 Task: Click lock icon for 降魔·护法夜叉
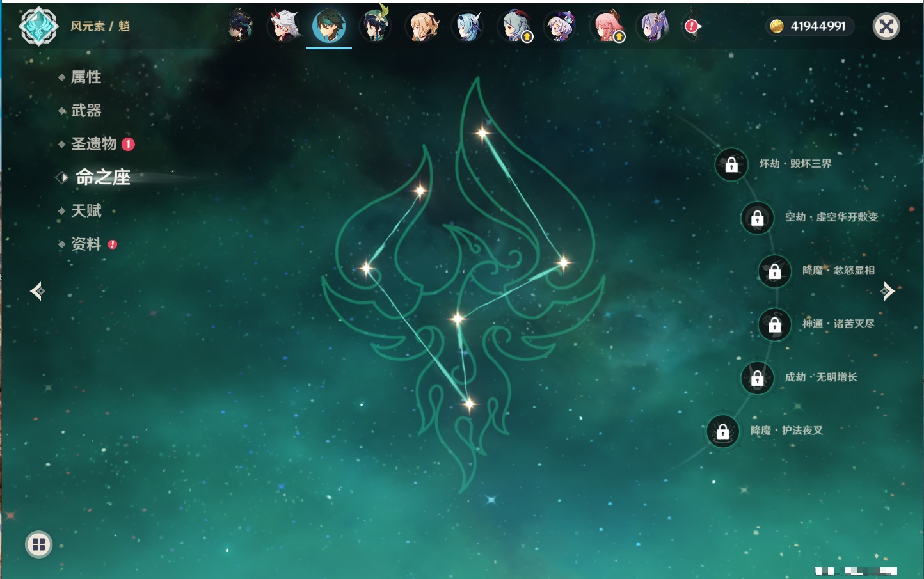[x=723, y=431]
